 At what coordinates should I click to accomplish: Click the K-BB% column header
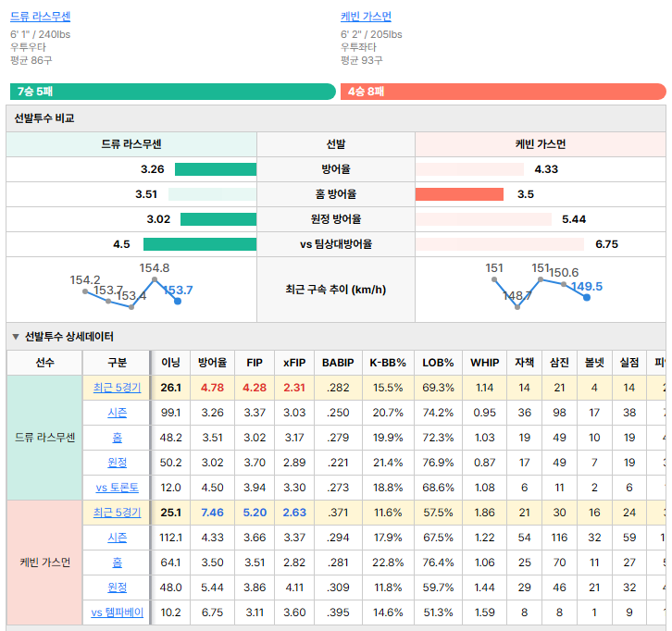[x=388, y=363]
